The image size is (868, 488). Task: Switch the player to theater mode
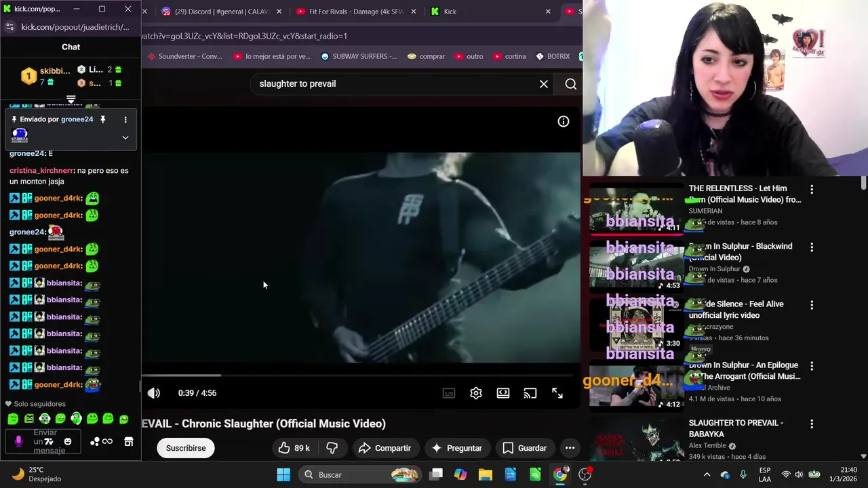tap(503, 393)
